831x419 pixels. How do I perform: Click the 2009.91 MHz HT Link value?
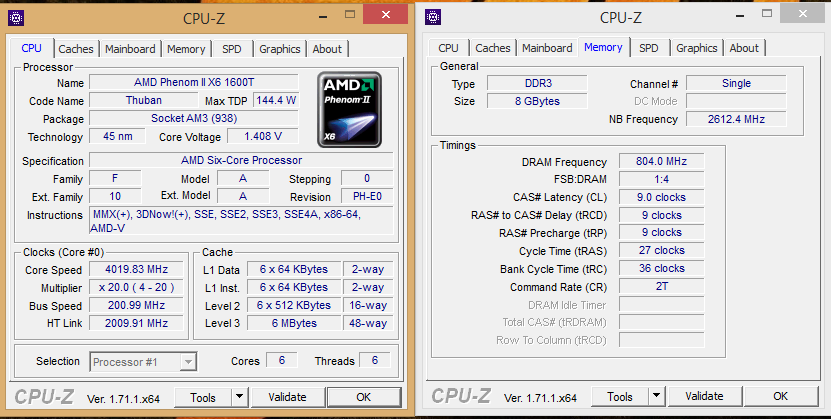point(136,324)
